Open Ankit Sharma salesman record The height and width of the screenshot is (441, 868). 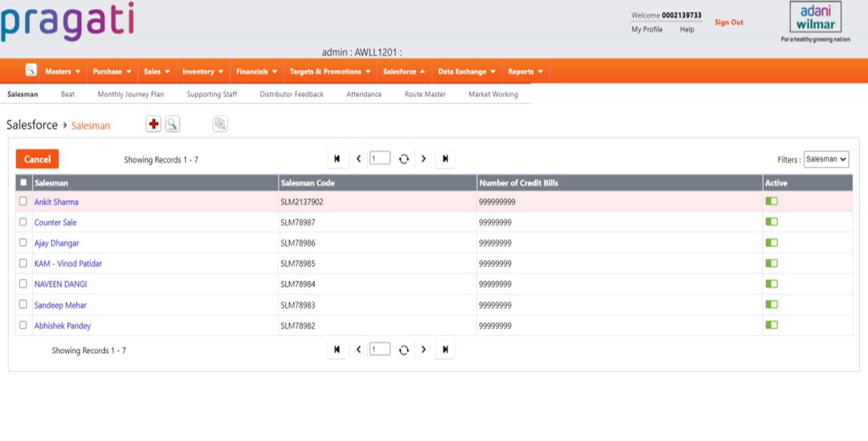coord(56,202)
